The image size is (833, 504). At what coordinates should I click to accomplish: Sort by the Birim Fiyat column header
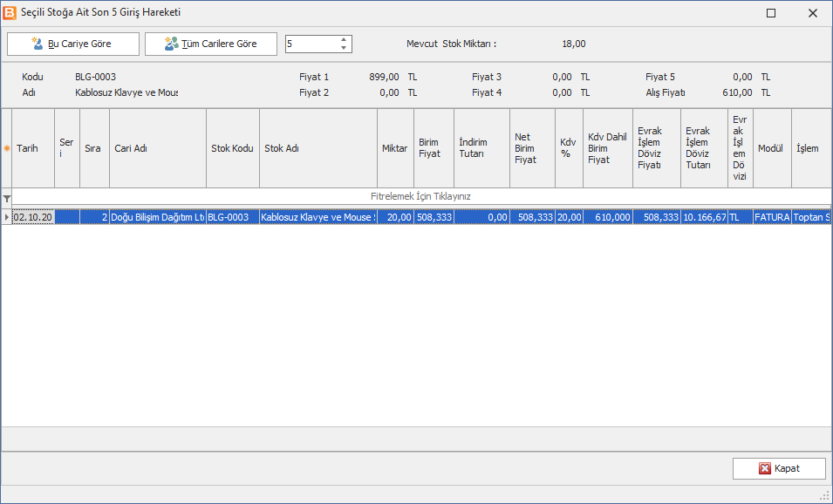[x=434, y=148]
